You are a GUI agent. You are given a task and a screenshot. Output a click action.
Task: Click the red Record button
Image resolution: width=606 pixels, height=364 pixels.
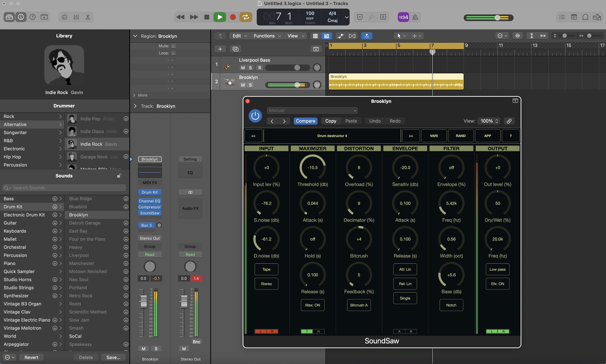[x=233, y=17]
